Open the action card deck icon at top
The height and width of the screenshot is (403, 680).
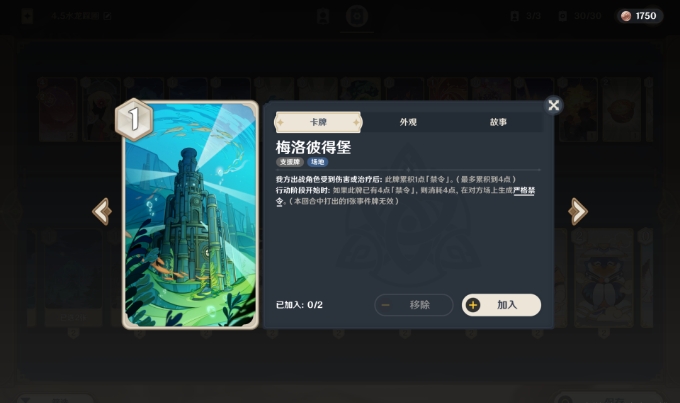click(x=357, y=16)
